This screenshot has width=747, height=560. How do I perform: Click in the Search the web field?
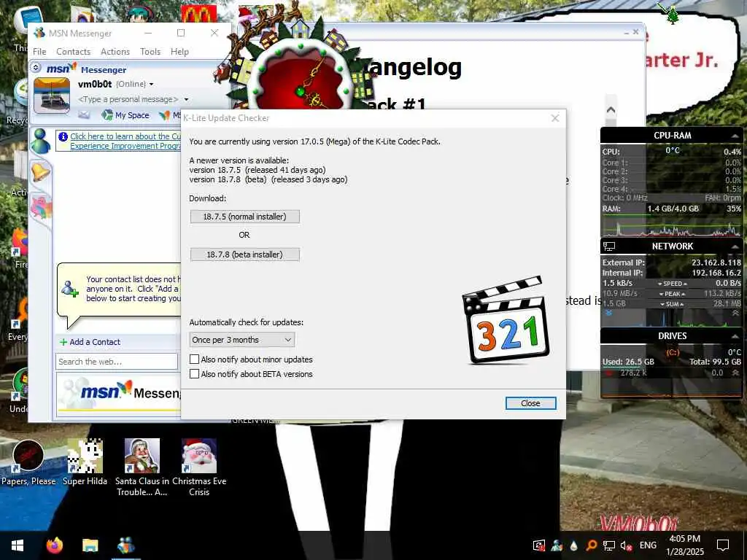pyautogui.click(x=117, y=362)
